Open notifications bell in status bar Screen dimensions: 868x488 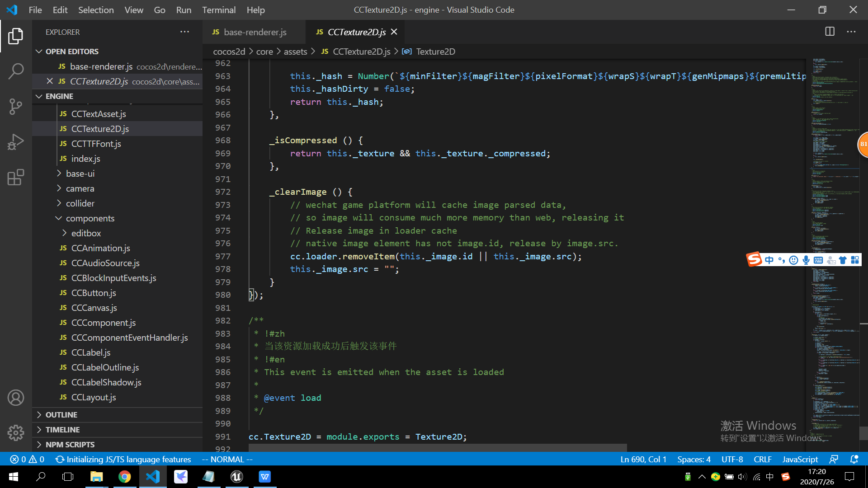854,459
